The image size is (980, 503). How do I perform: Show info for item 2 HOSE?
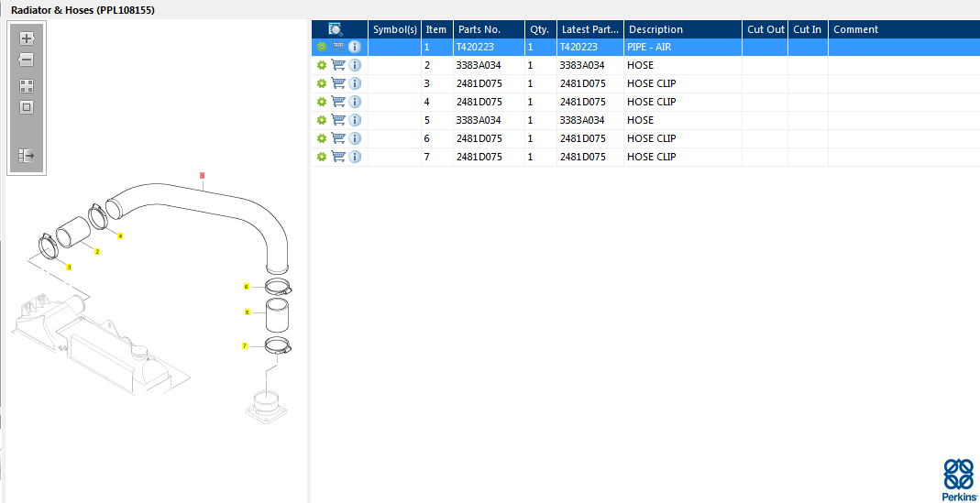click(355, 65)
